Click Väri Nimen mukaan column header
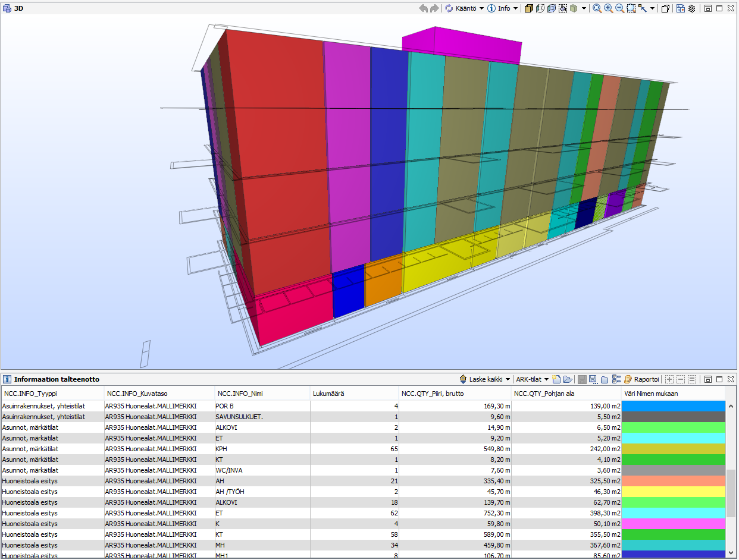The width and height of the screenshot is (739, 560). pyautogui.click(x=673, y=393)
